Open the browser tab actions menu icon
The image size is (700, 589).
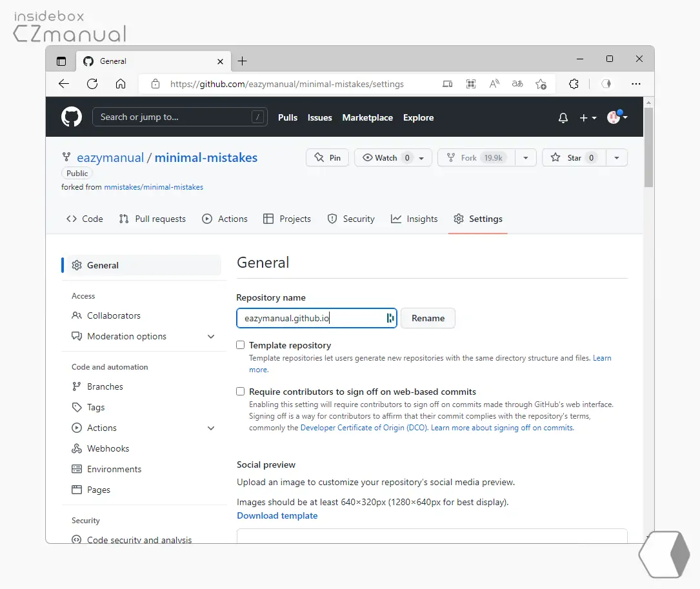click(x=61, y=61)
